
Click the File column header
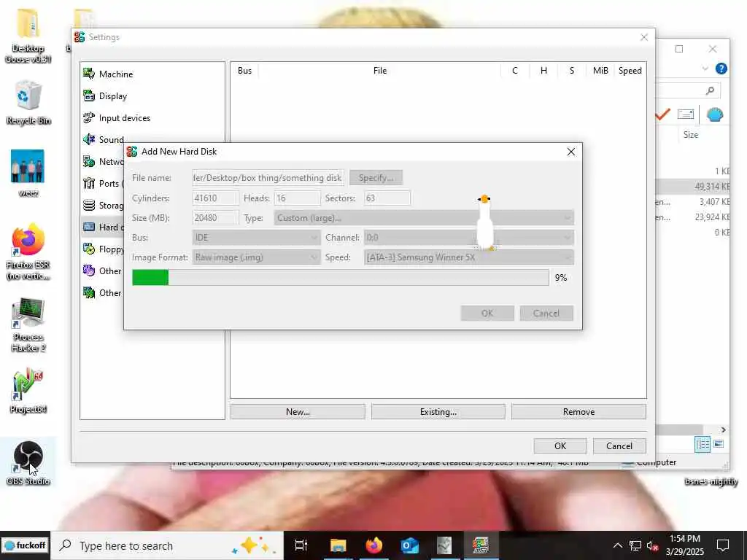point(379,71)
